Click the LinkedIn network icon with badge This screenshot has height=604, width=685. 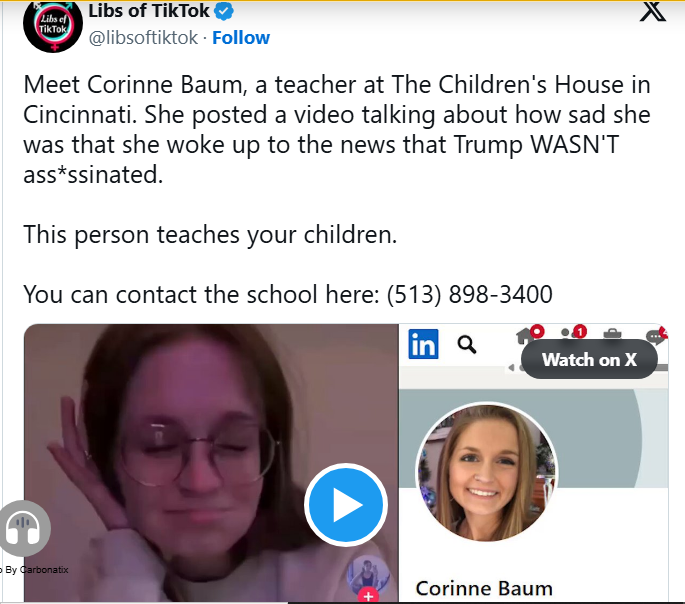coord(574,333)
